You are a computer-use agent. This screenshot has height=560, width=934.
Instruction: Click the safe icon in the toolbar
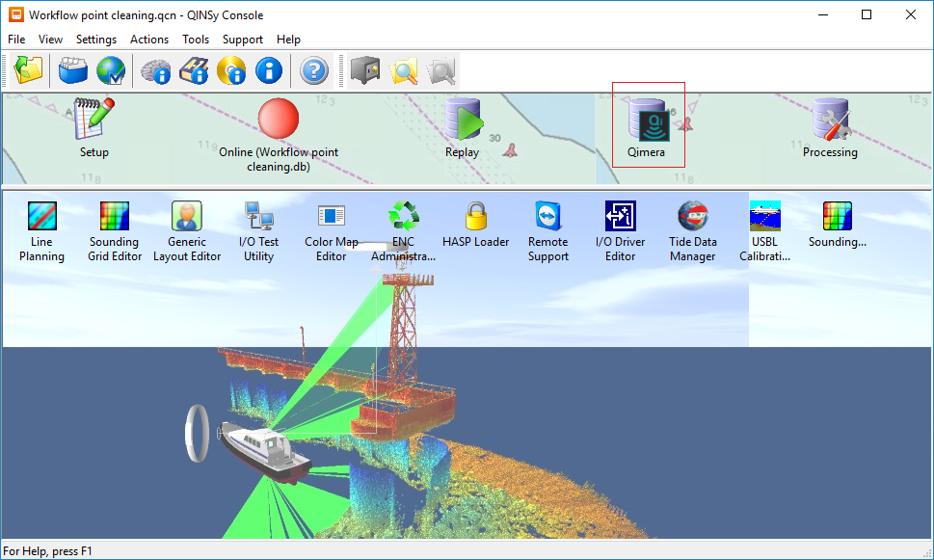365,70
